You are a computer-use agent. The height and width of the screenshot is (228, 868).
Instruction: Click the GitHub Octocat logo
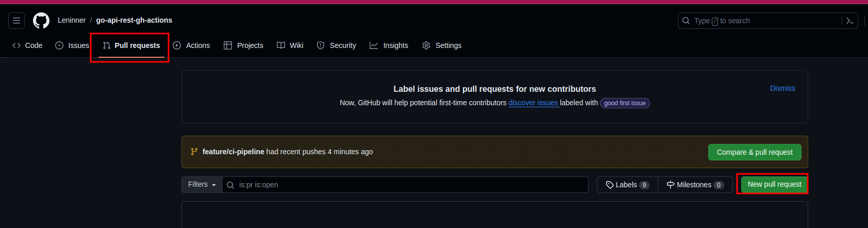[41, 21]
